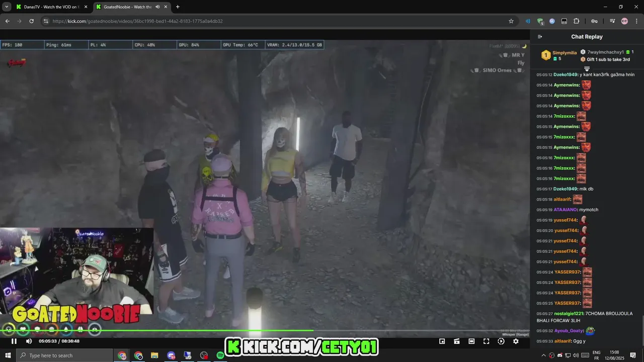Open Simplymilia top gifter profile
Screen dimensions: 644x362
tap(565, 53)
